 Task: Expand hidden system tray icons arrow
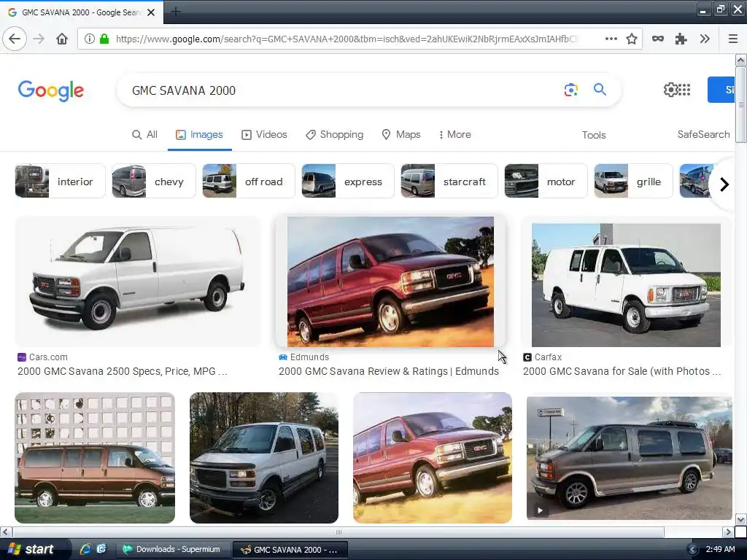coord(693,550)
